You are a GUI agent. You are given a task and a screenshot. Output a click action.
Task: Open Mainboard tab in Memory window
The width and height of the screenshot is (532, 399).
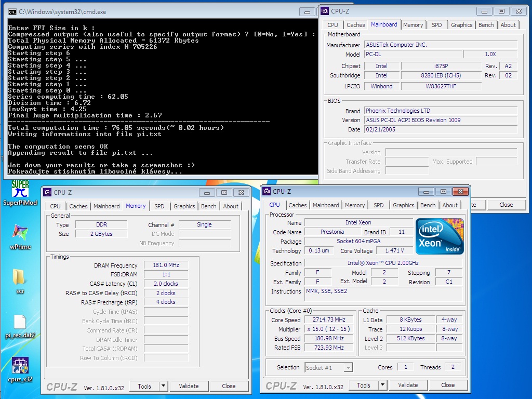point(107,206)
